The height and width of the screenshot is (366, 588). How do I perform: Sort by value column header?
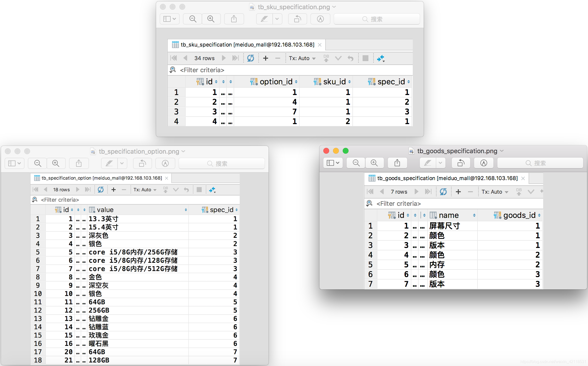138,210
